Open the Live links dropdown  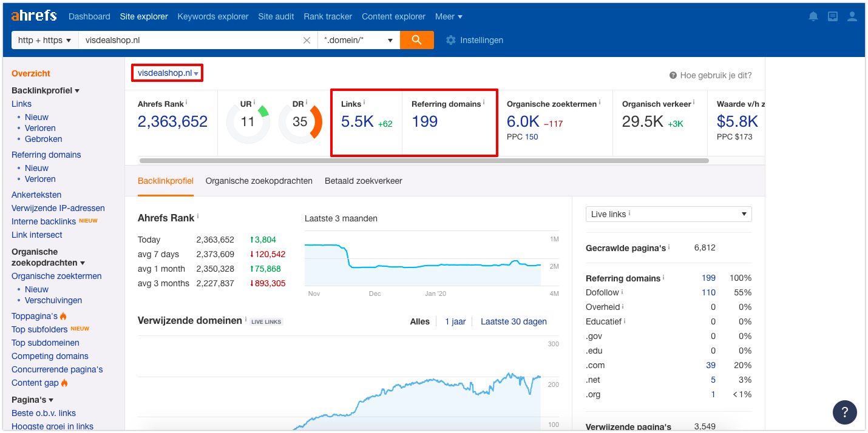pyautogui.click(x=668, y=214)
